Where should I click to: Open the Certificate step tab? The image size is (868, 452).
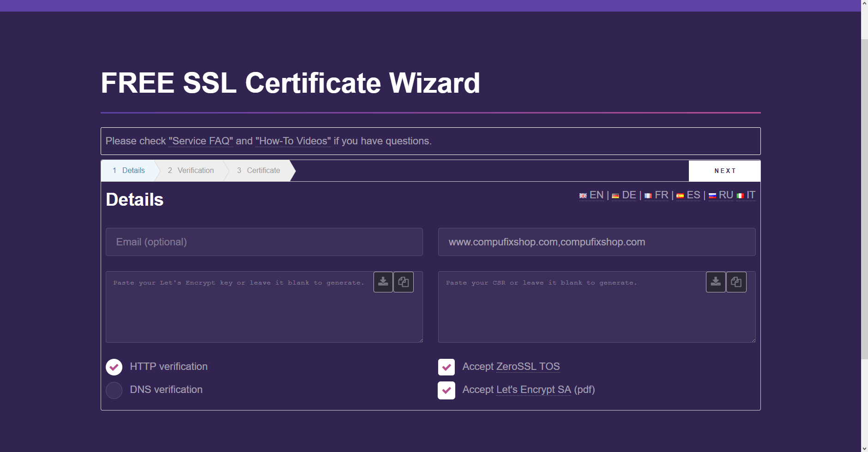pos(259,171)
